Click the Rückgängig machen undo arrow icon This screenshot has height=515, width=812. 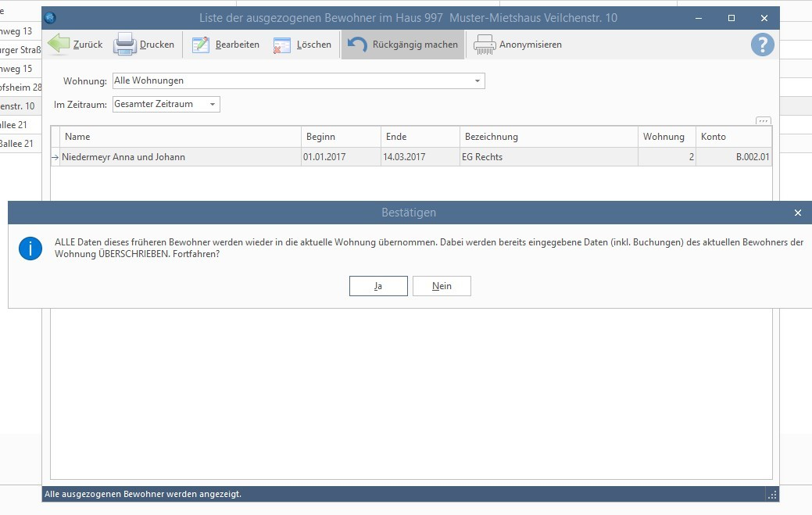pos(357,45)
